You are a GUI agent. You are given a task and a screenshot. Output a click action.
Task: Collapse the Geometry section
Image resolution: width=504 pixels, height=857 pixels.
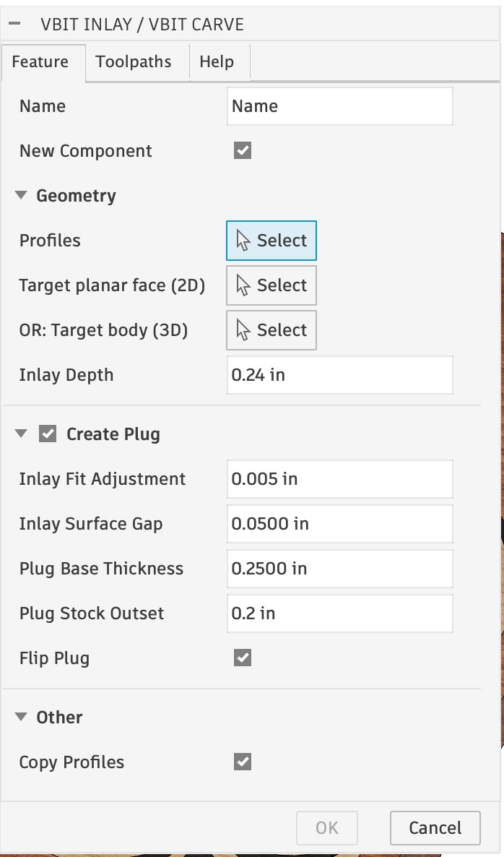tap(22, 196)
